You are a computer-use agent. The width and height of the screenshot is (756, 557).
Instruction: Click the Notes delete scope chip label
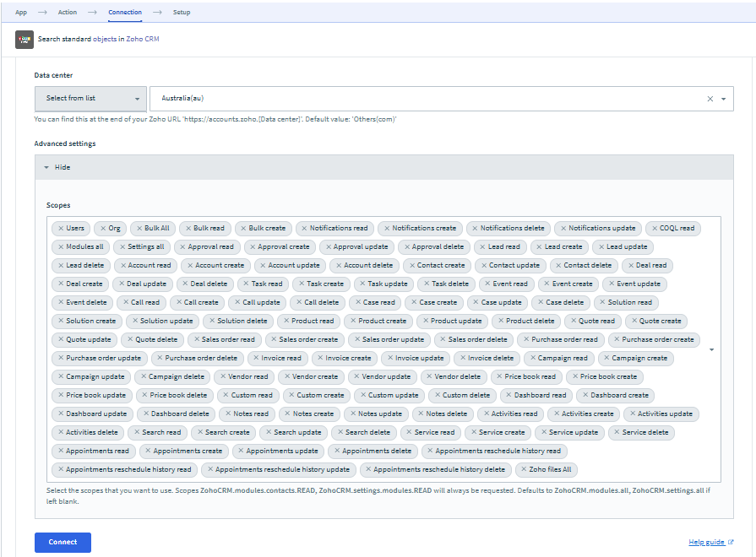point(447,414)
